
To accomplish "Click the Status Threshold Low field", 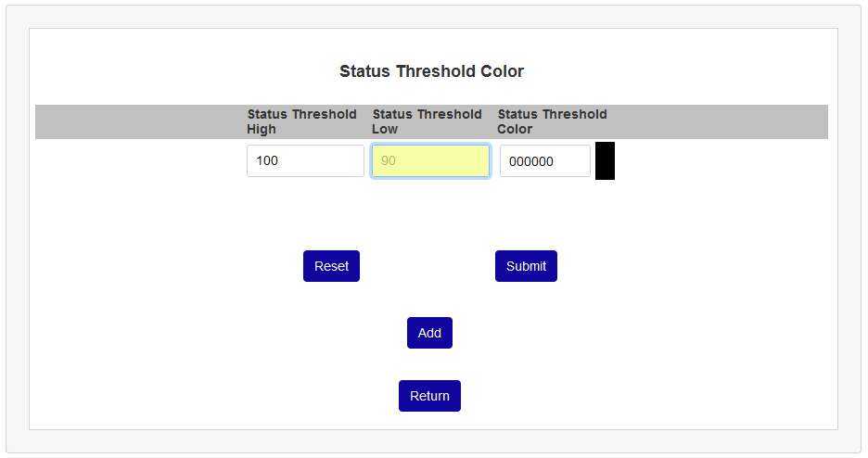I will pos(430,160).
